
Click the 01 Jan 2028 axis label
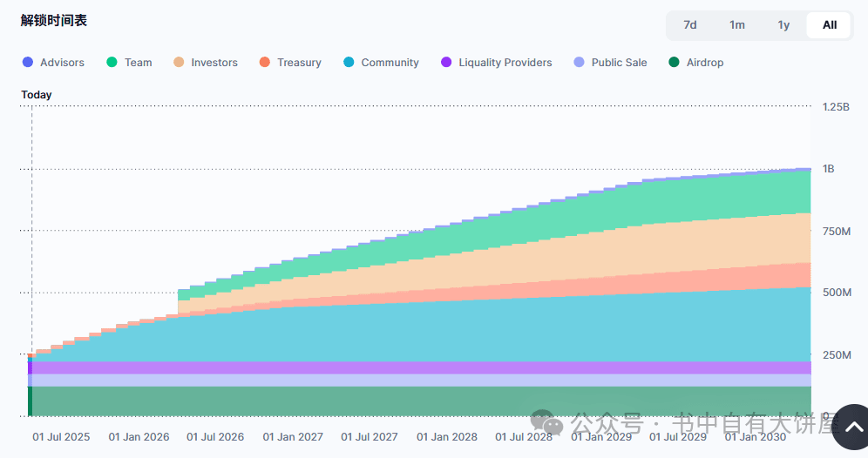tap(447, 437)
